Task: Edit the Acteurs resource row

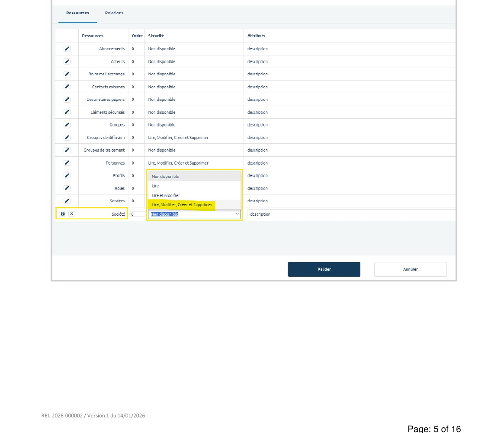Action: click(x=67, y=61)
